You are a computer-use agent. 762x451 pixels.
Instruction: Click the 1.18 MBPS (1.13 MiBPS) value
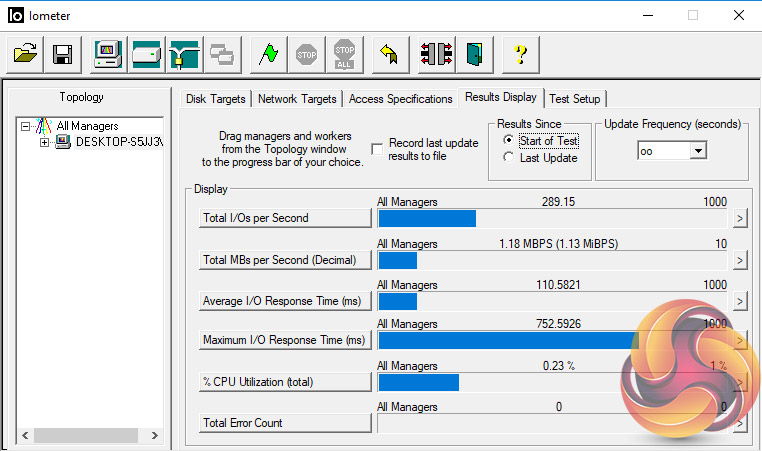[558, 243]
